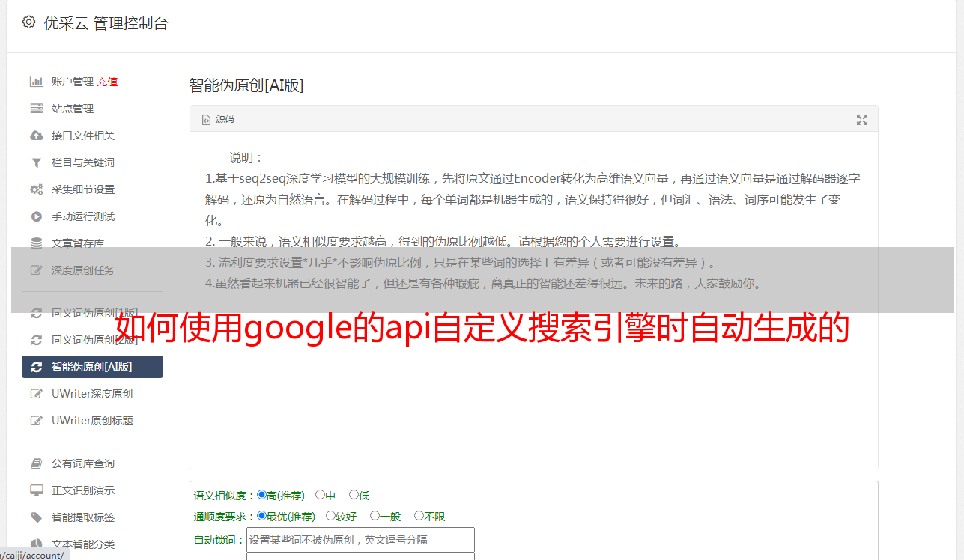The image size is (964, 560).
Task: Click the pie chart icon for 文本智能分类
Action: click(36, 544)
